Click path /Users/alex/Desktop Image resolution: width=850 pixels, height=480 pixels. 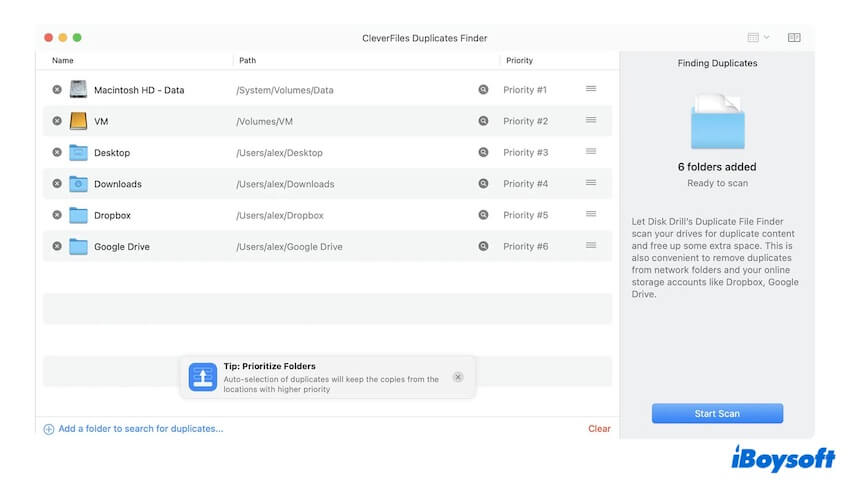tap(279, 153)
